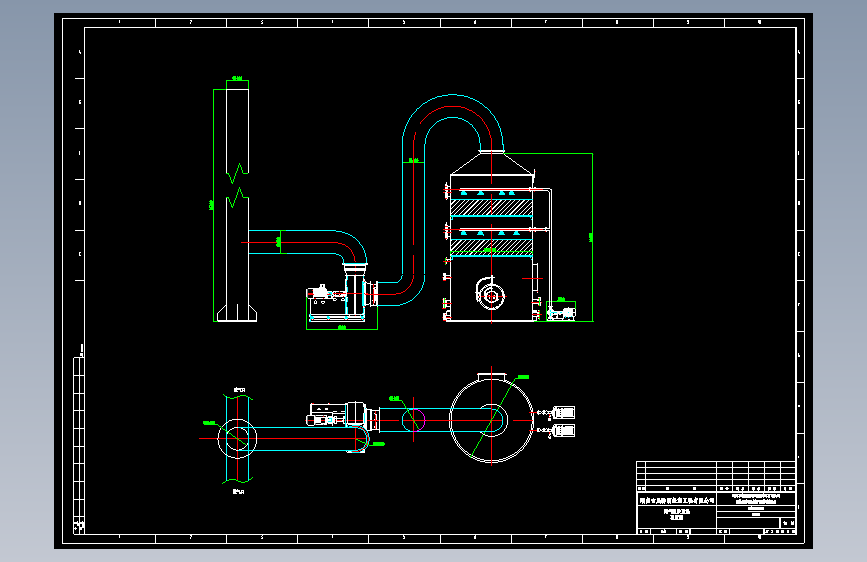Click the elbow duct entering the chimney

(x=308, y=246)
